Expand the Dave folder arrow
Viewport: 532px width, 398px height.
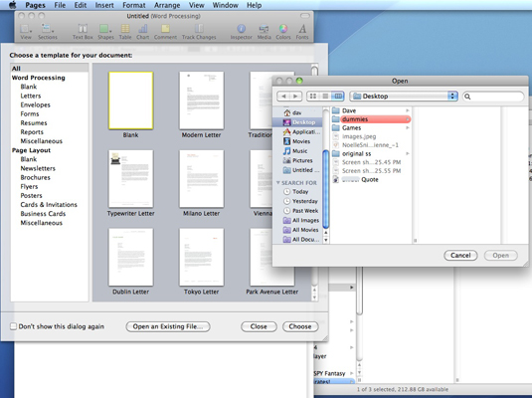tap(407, 110)
